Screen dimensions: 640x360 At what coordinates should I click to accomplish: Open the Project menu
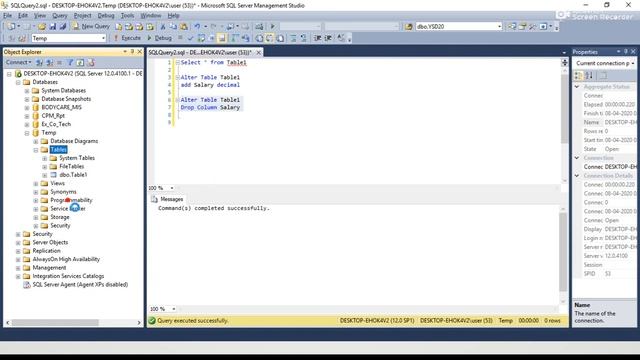82,16
